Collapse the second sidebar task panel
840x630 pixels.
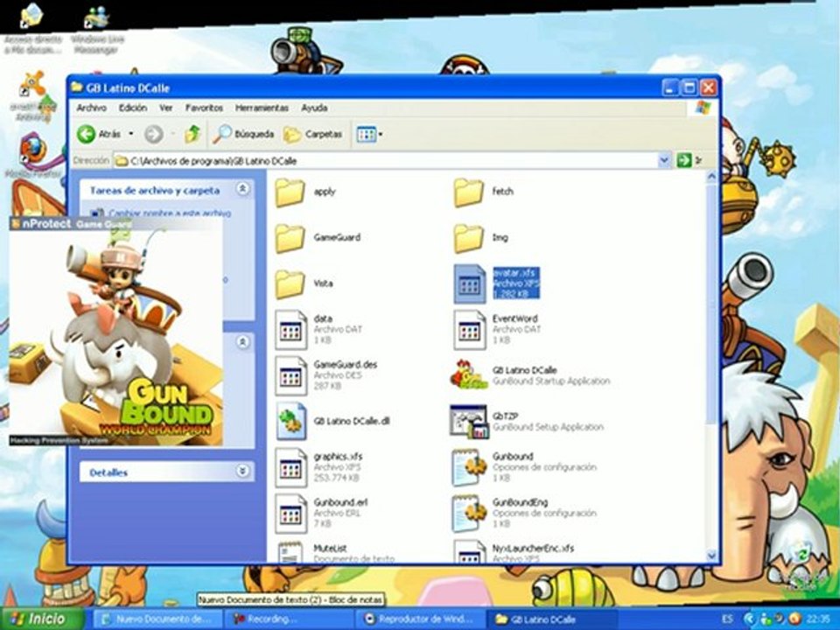point(242,342)
